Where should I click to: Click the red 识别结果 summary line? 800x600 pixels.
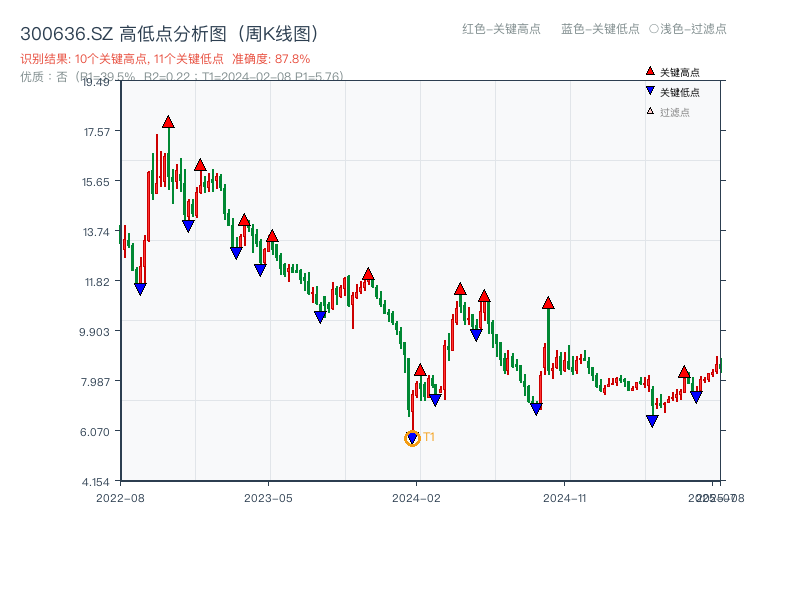(165, 59)
